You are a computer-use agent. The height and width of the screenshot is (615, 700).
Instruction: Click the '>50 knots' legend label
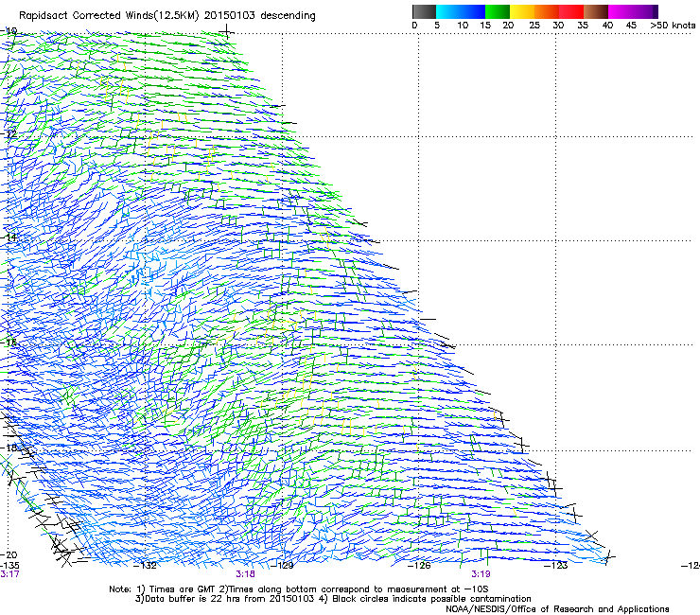pyautogui.click(x=673, y=25)
